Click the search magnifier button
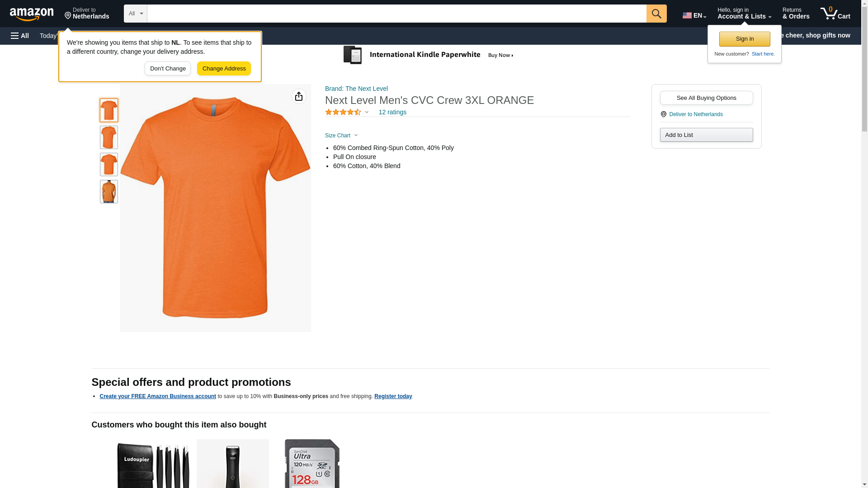Viewport: 868px width, 488px height. coord(656,14)
